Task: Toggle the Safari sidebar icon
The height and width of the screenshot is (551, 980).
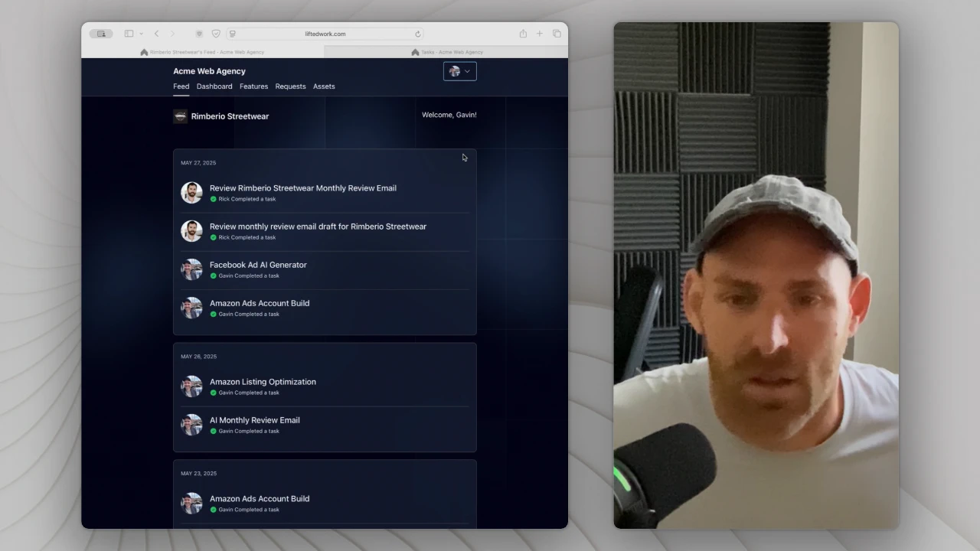Action: coord(129,34)
